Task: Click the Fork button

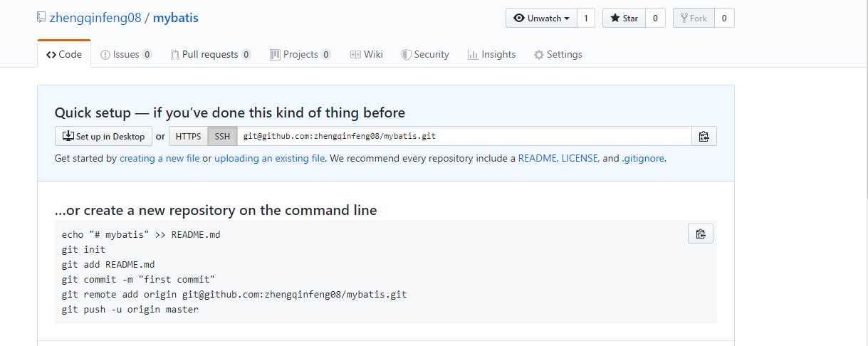Action: tap(693, 18)
